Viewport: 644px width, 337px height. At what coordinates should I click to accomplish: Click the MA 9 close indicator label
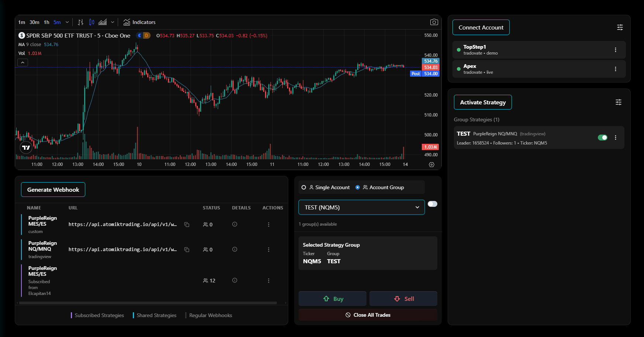[30, 44]
